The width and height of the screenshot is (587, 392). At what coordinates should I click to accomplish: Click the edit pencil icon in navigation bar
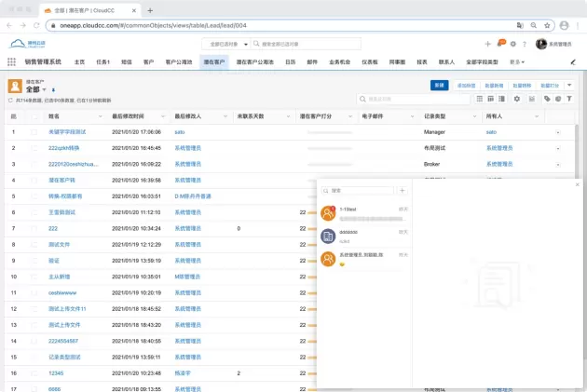(573, 62)
